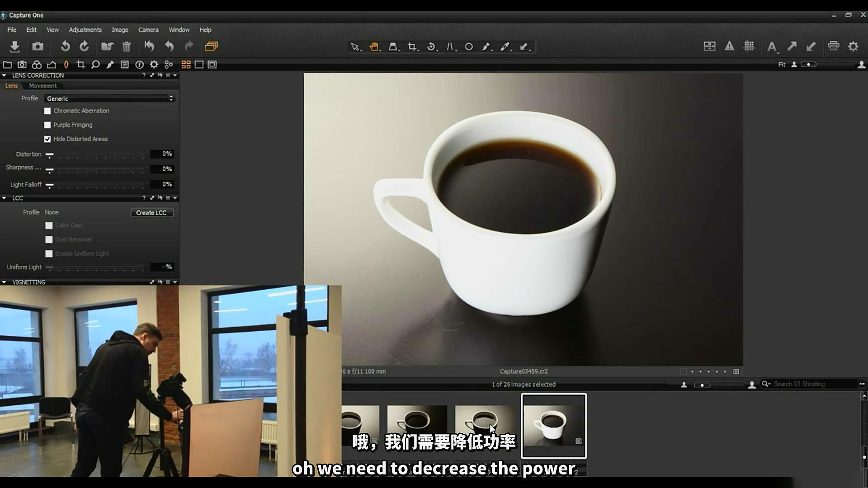Click the Print icon
The height and width of the screenshot is (488, 868).
tap(833, 46)
